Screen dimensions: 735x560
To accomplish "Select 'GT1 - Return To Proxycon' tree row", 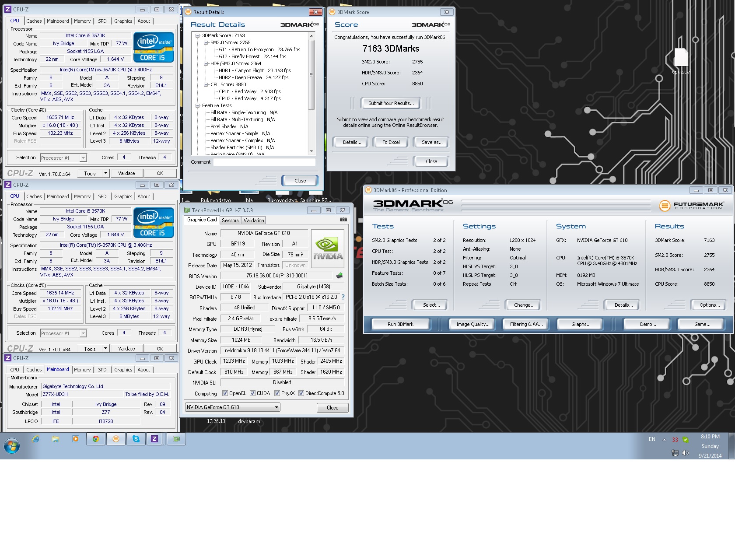I will click(x=259, y=49).
